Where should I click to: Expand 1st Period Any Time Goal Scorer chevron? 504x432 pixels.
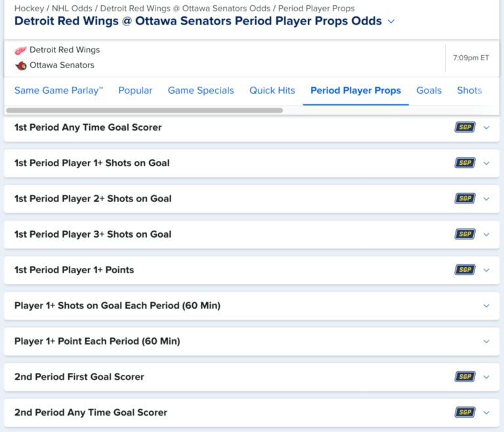(486, 127)
